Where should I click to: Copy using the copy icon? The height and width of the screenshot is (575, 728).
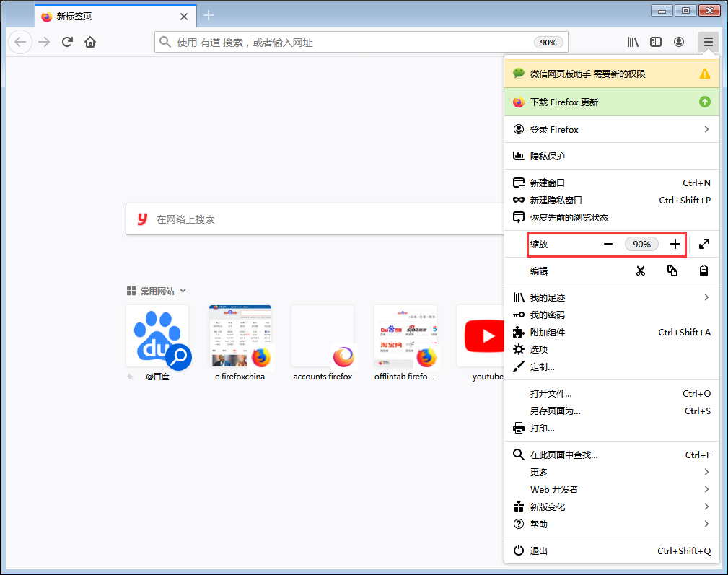672,271
